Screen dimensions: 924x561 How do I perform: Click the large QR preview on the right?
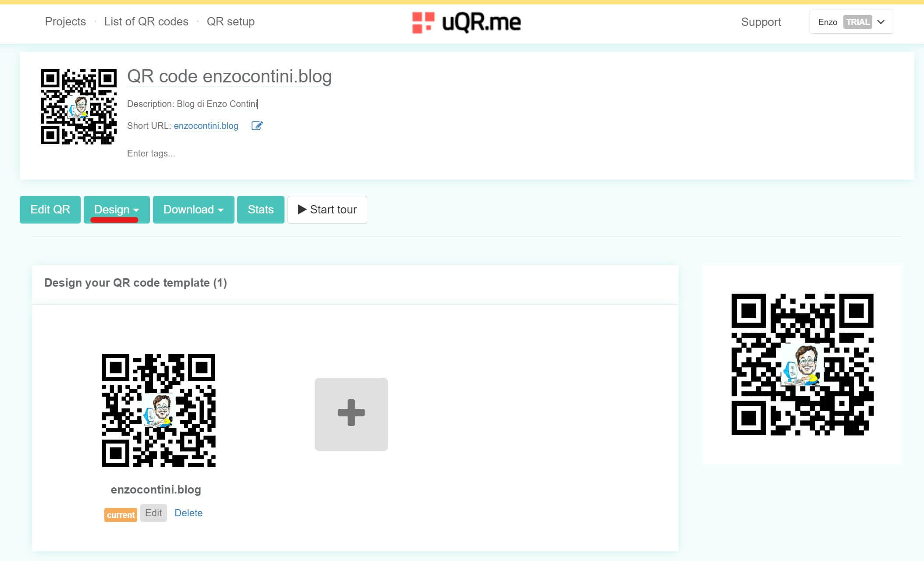802,364
